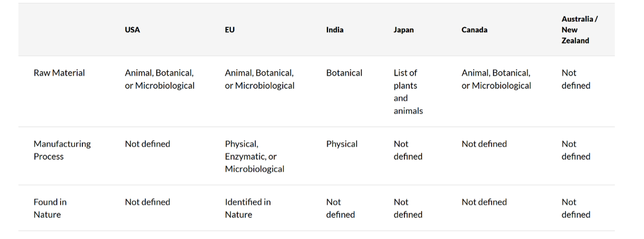Select Japan's Found in Nature Not defined cell
The width and height of the screenshot is (644, 239).
pyautogui.click(x=408, y=208)
